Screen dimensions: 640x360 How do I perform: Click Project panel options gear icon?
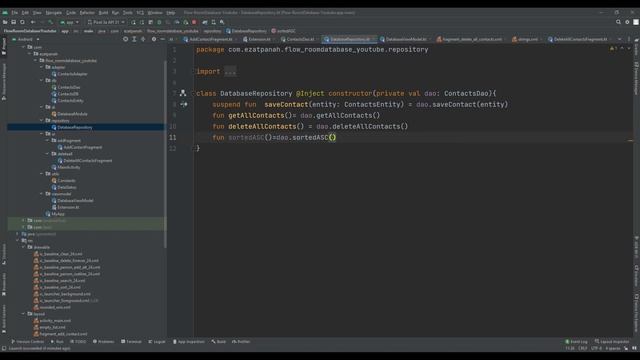[154, 39]
